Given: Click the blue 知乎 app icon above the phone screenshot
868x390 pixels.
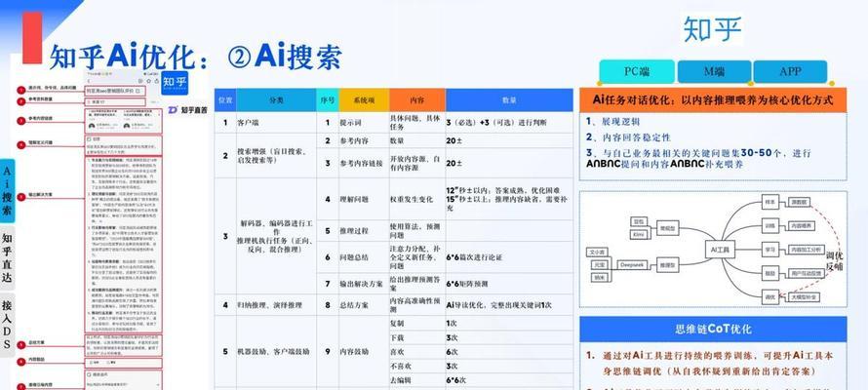Looking at the screenshot, I should [176, 84].
